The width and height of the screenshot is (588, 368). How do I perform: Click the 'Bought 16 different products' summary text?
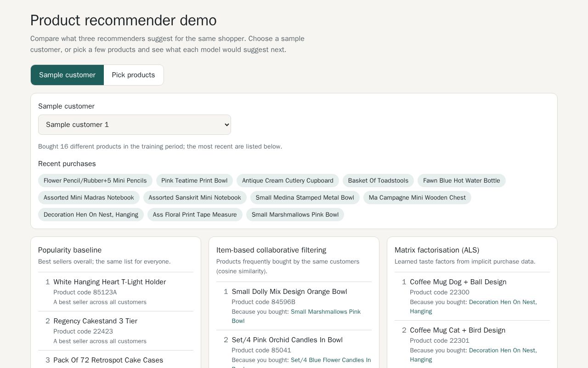pos(160,147)
